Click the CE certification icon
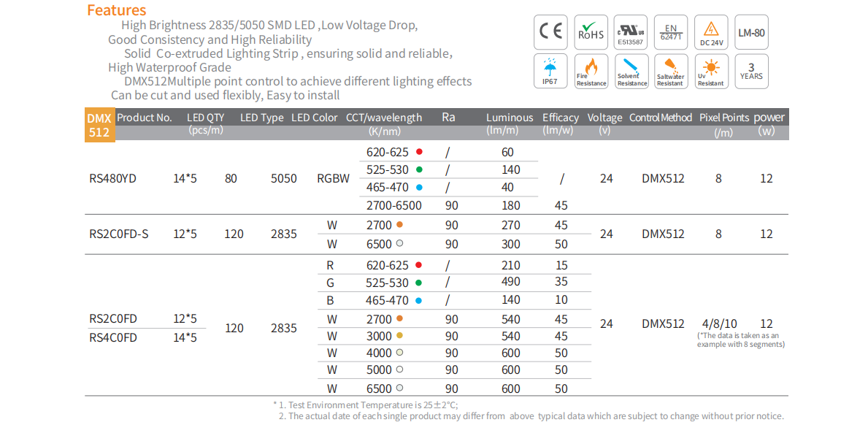Viewport: 868px width, 425px height. pyautogui.click(x=551, y=31)
